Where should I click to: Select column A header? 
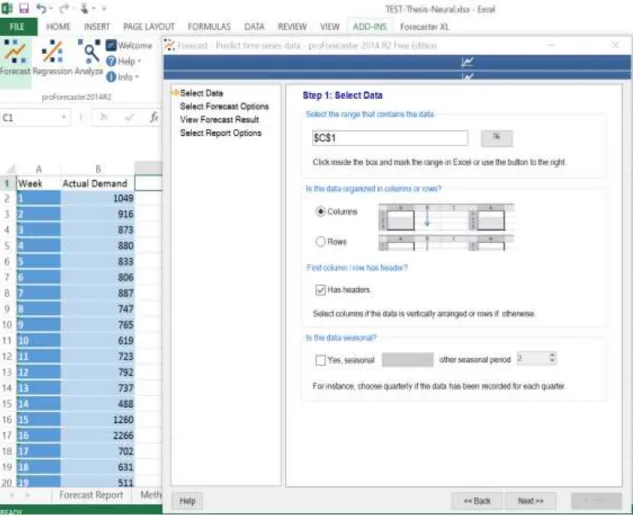click(x=39, y=169)
